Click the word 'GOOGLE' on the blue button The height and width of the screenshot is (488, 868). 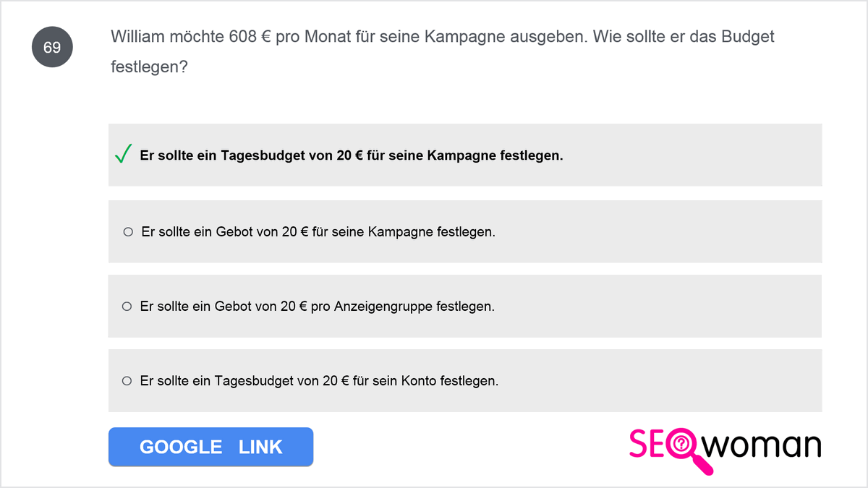coord(181,447)
